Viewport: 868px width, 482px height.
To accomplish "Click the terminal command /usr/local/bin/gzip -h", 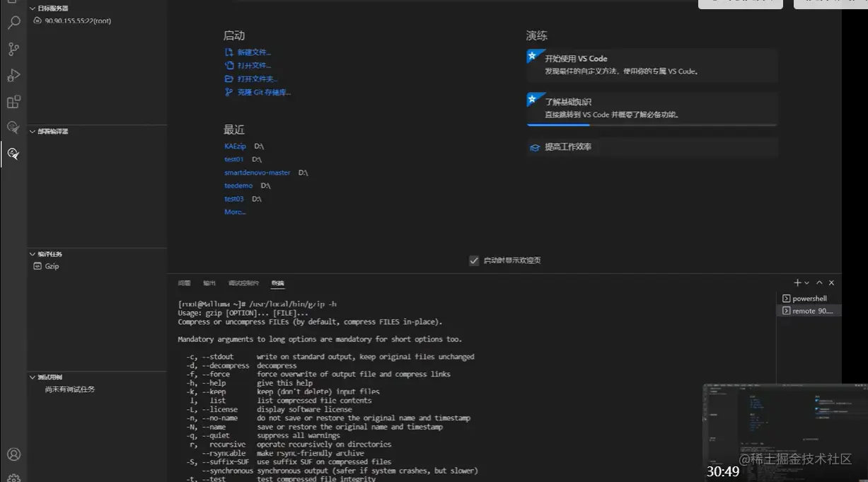I will point(293,304).
